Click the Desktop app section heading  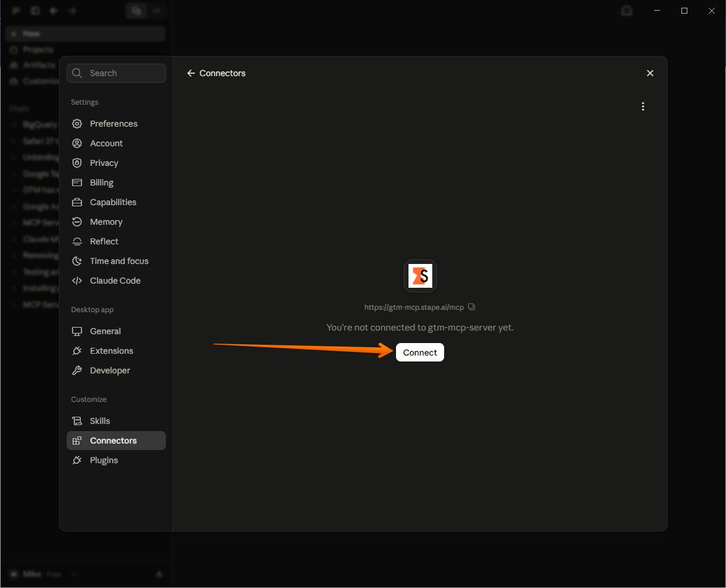[92, 310]
